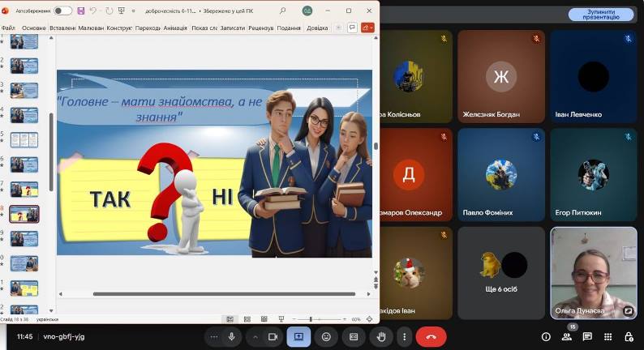This screenshot has height=350, width=644.
Task: Open the meeting chat panel
Action: click(587, 337)
